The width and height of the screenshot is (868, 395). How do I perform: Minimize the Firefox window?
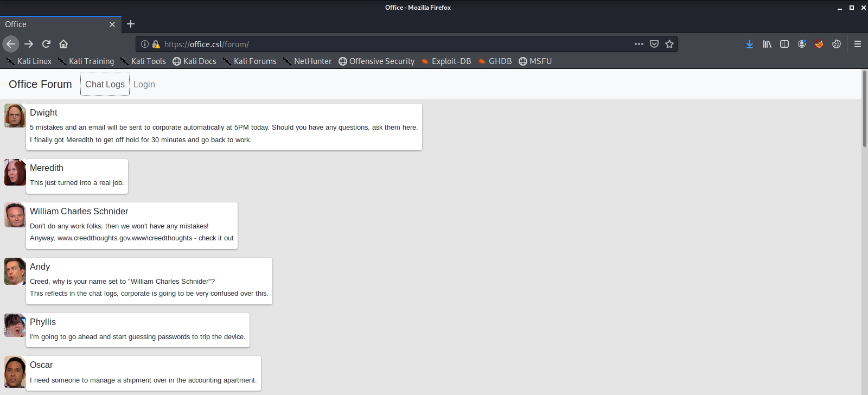click(840, 8)
